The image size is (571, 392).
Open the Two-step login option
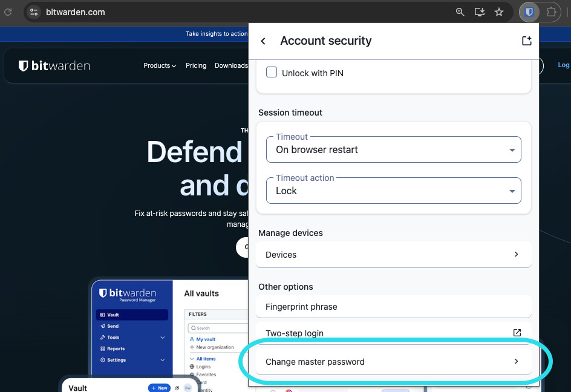[x=393, y=333]
